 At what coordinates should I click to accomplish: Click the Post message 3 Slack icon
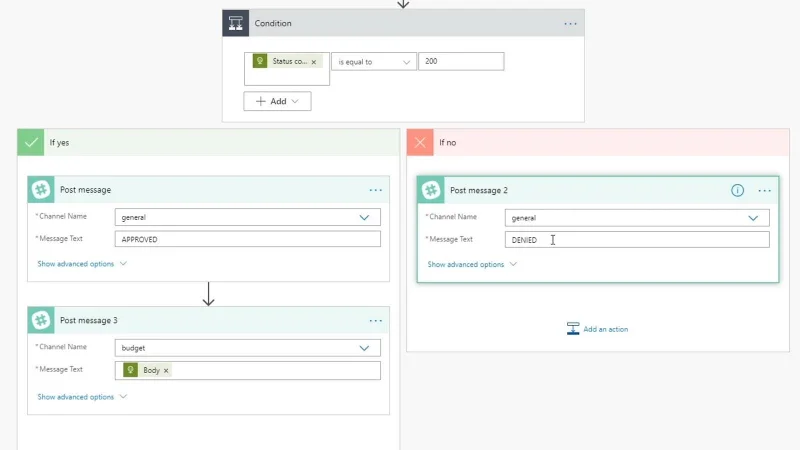[x=41, y=320]
